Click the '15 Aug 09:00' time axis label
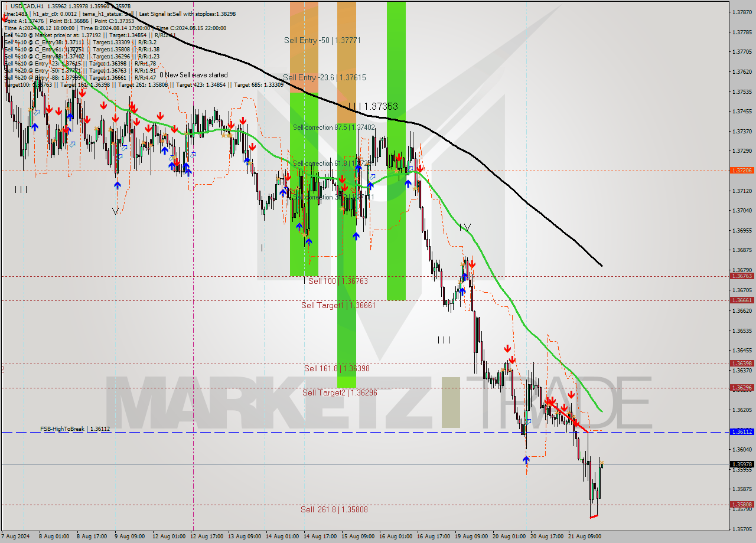Screen dimensions: 756x543 click(357, 537)
